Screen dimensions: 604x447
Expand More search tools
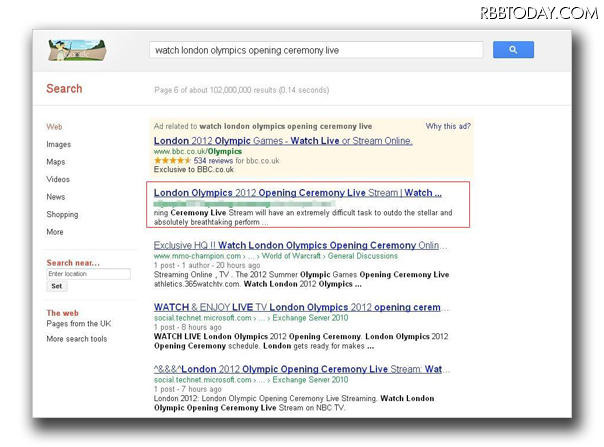click(77, 339)
